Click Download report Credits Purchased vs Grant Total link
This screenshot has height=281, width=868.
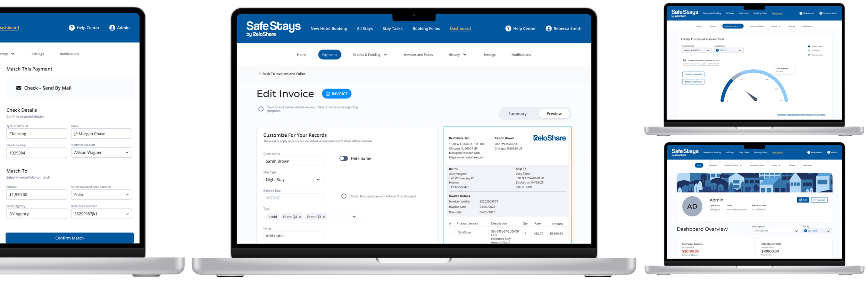801,114
